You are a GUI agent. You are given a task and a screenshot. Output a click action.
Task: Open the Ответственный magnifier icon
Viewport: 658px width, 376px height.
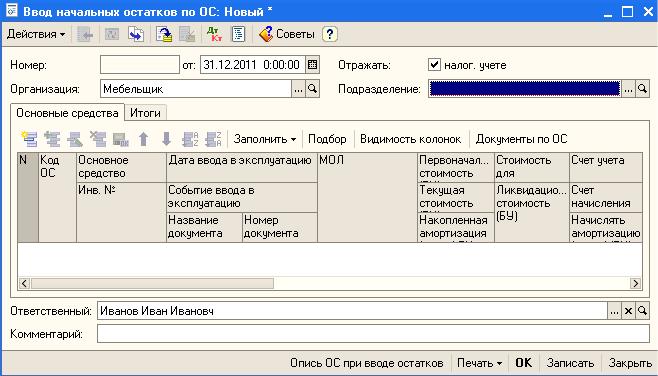coord(642,311)
